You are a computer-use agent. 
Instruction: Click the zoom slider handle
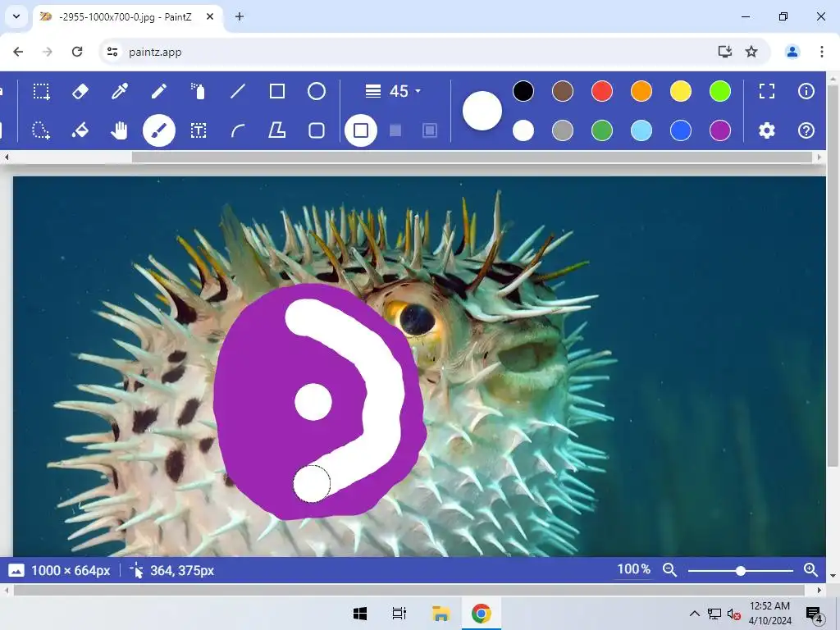(741, 571)
